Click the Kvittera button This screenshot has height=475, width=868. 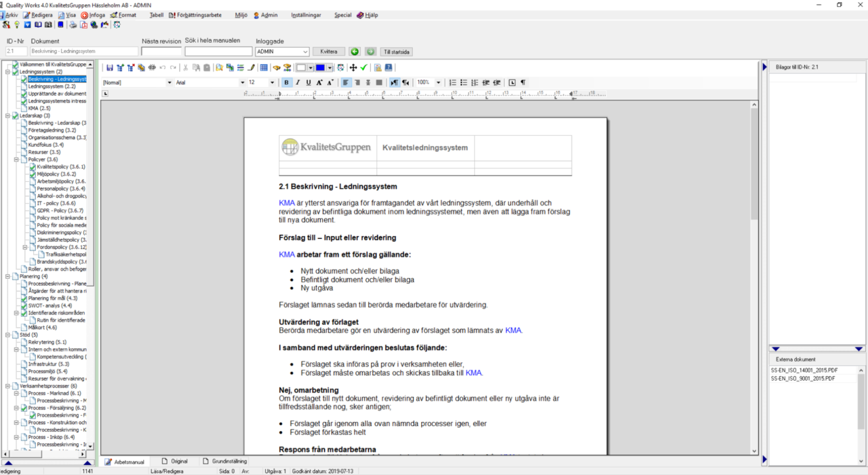tap(329, 52)
